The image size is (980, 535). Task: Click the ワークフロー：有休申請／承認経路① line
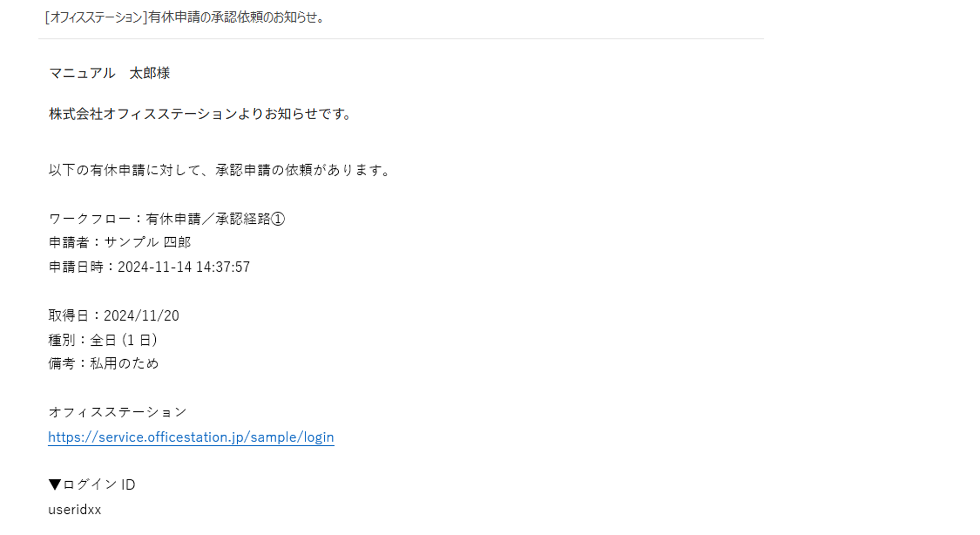click(167, 219)
